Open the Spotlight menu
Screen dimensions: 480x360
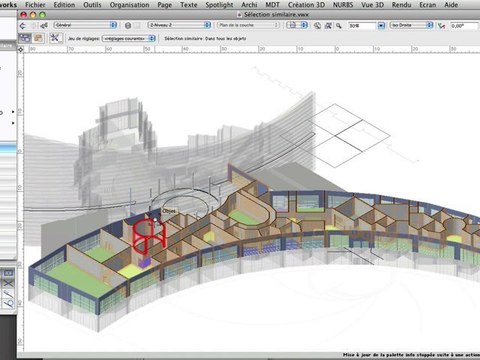tap(219, 5)
